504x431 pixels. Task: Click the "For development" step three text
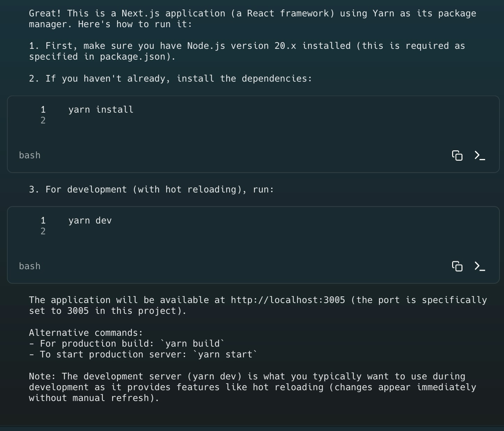point(86,190)
